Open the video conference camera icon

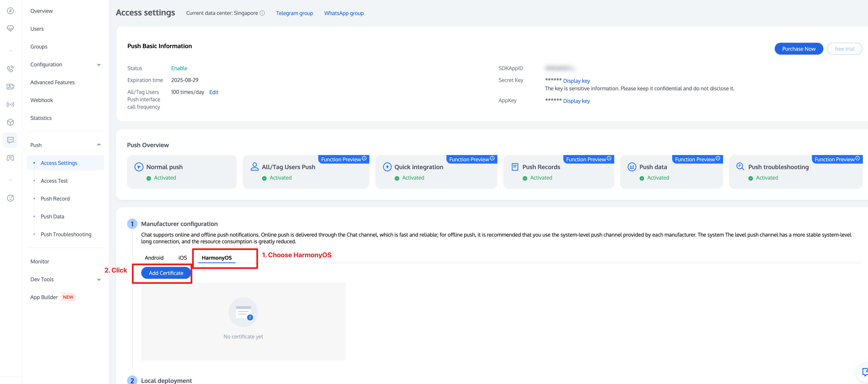10,87
